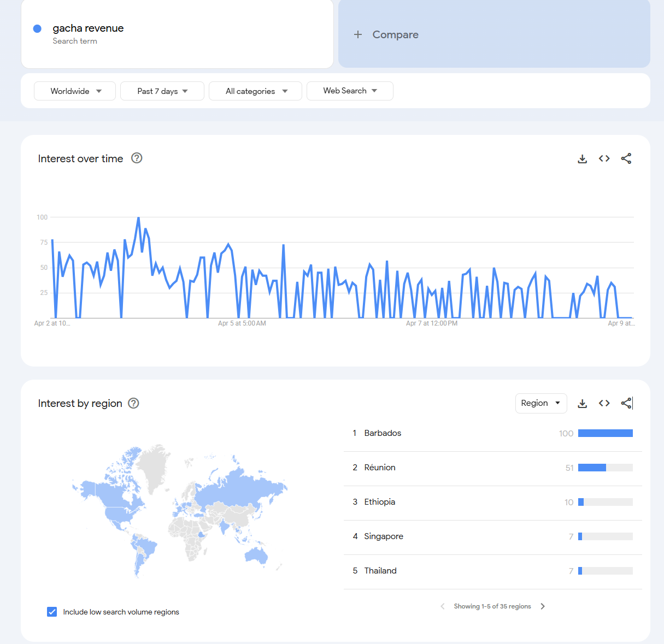The image size is (664, 644).
Task: Edit the gacha revenue search term
Action: point(177,34)
